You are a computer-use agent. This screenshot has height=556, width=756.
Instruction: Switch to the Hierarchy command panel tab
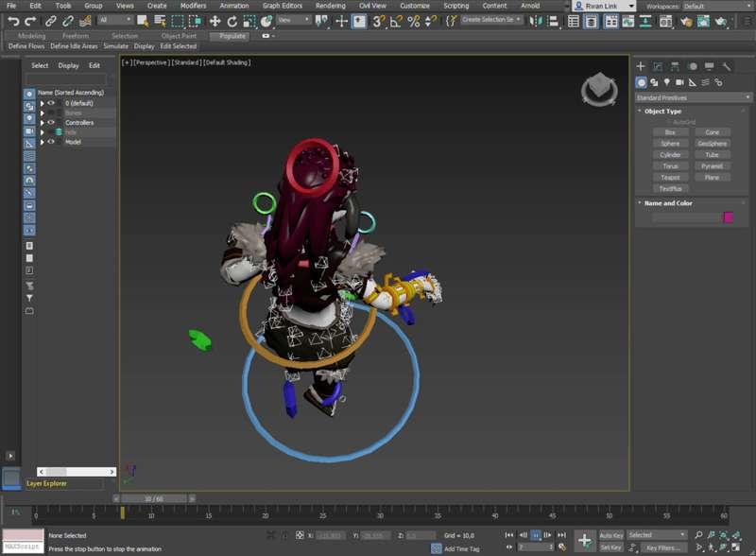click(x=675, y=66)
